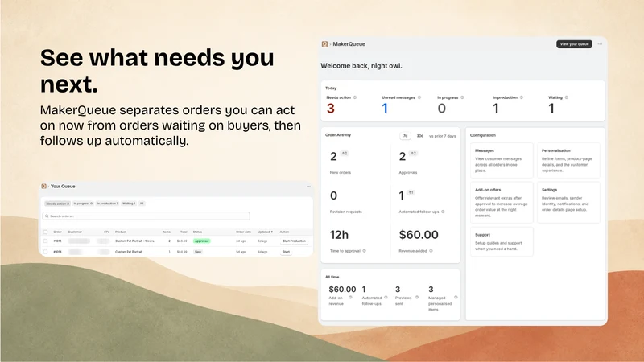Click info icon next to Revenue added
Image resolution: width=644 pixels, height=362 pixels.
point(431,251)
